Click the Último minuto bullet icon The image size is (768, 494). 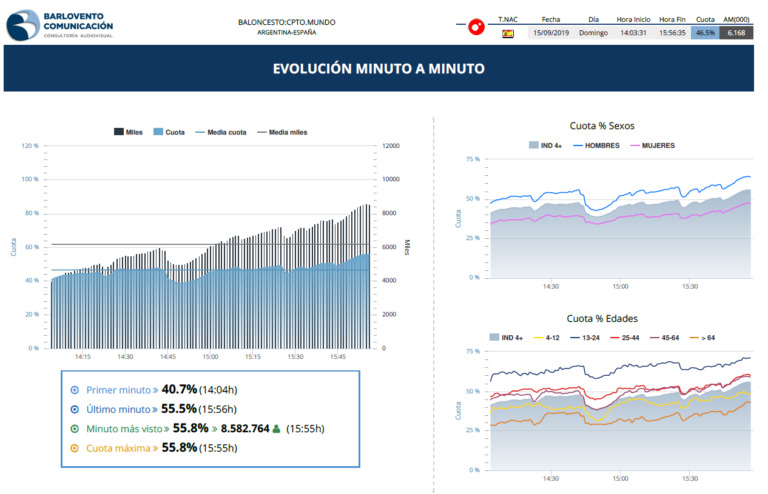click(x=75, y=409)
